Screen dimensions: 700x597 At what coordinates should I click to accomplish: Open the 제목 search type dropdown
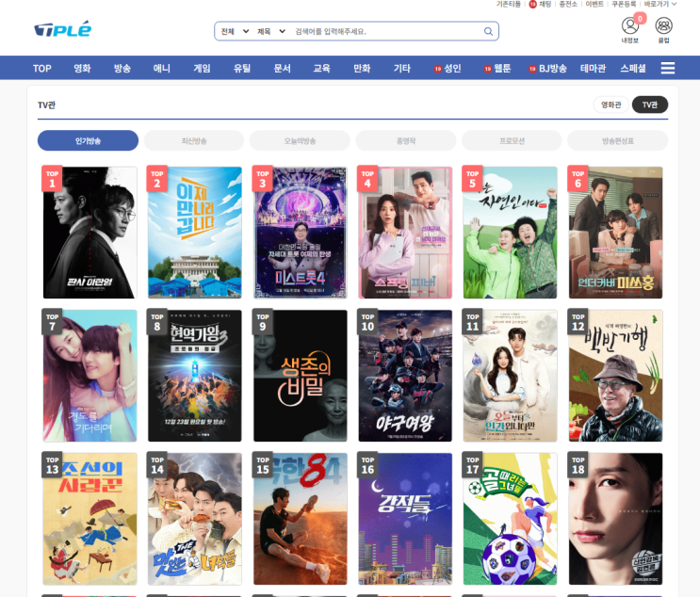(x=271, y=31)
